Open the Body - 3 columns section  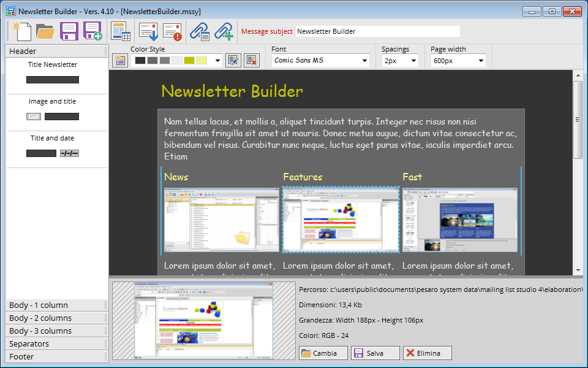(56, 331)
